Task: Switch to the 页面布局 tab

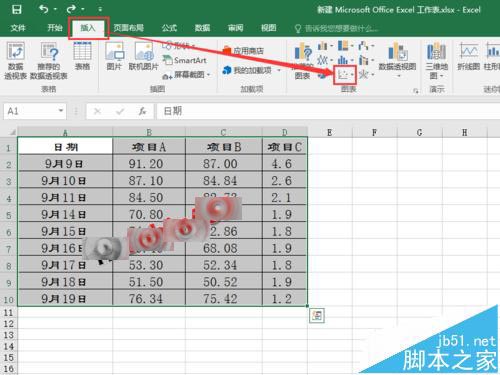Action: [128, 28]
